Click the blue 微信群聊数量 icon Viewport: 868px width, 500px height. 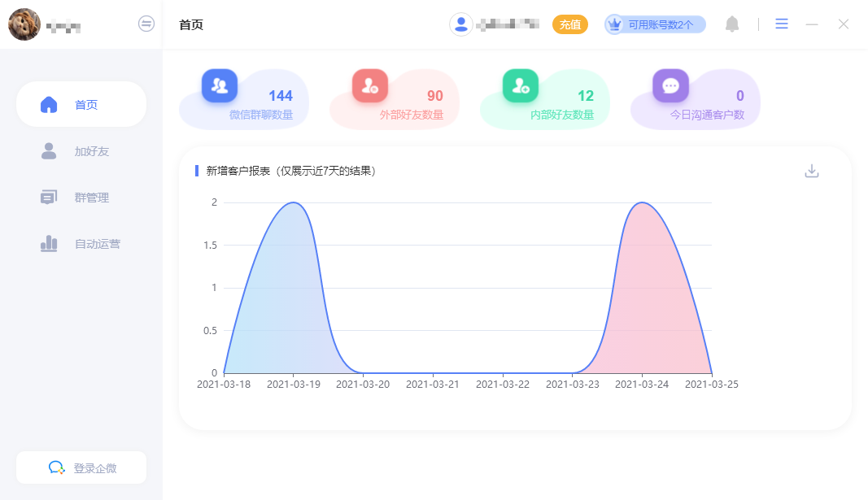point(220,85)
